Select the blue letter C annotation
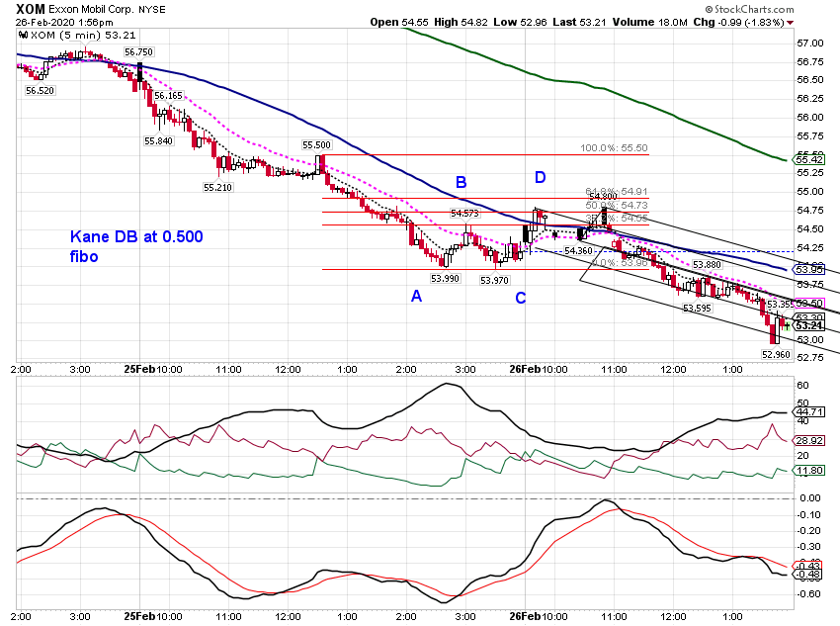Viewport: 840px width, 626px height. point(521,298)
